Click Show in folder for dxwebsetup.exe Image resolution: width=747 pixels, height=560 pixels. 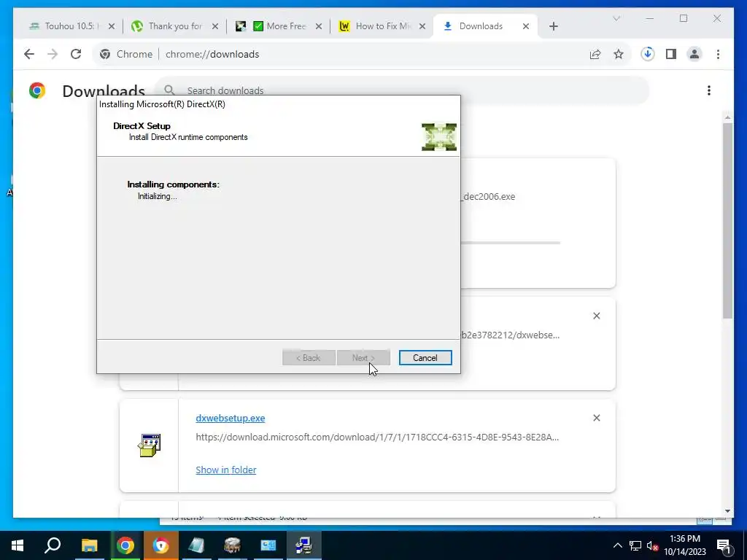(226, 470)
